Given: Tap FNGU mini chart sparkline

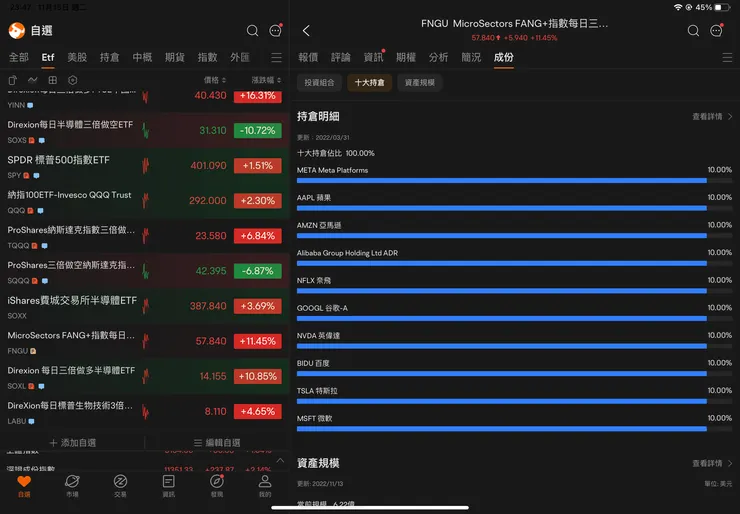Looking at the screenshot, I should (145, 341).
